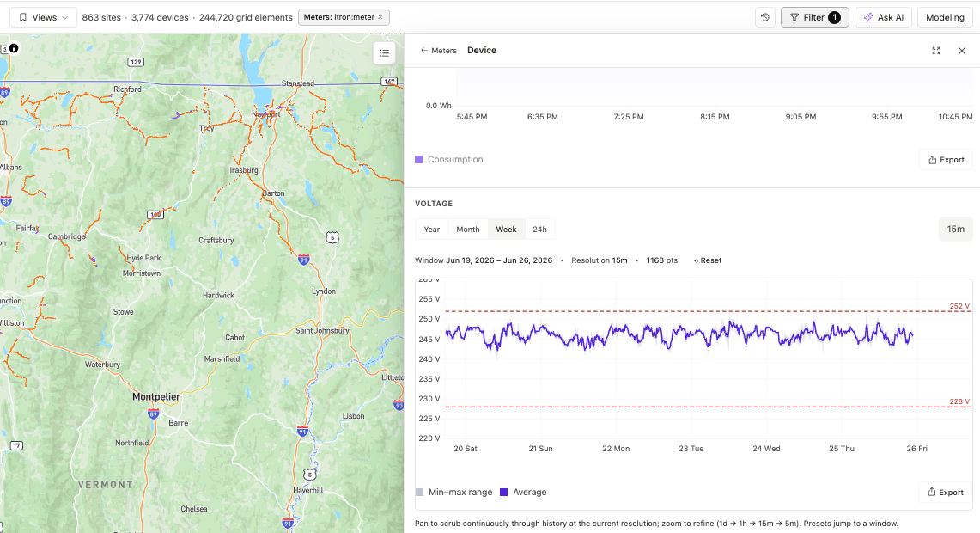Select the Month voltage range tab

pos(467,230)
